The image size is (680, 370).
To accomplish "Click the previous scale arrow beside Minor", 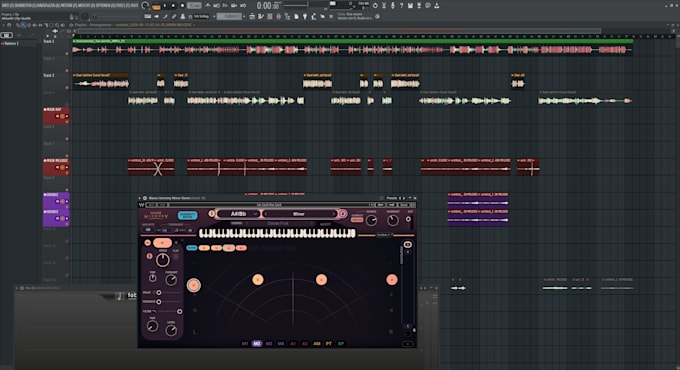I will tap(265, 214).
